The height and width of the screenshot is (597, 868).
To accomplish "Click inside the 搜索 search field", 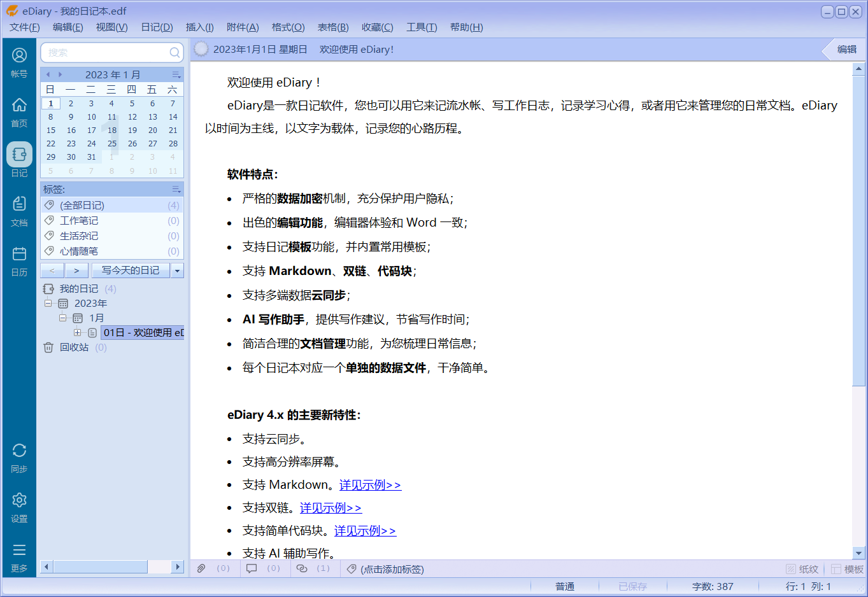I will 105,52.
